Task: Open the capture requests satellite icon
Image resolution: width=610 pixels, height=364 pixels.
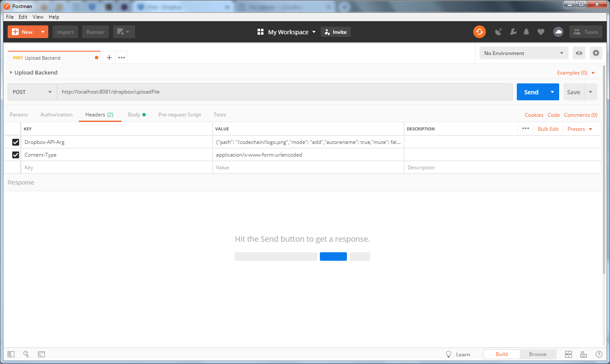Action: click(x=499, y=32)
